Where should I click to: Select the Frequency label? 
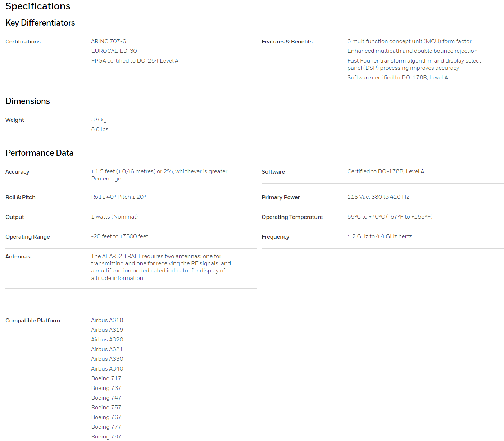coord(276,237)
